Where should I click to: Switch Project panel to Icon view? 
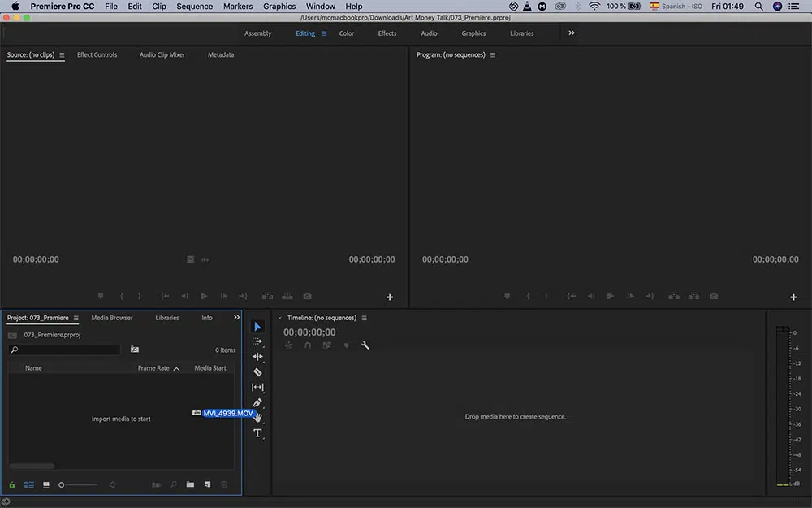(46, 484)
